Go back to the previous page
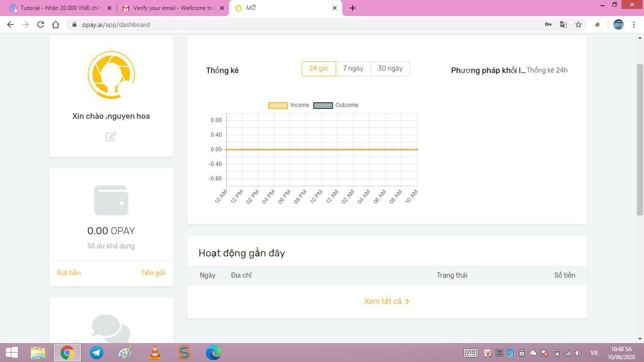Image resolution: width=644 pixels, height=362 pixels. click(10, 25)
